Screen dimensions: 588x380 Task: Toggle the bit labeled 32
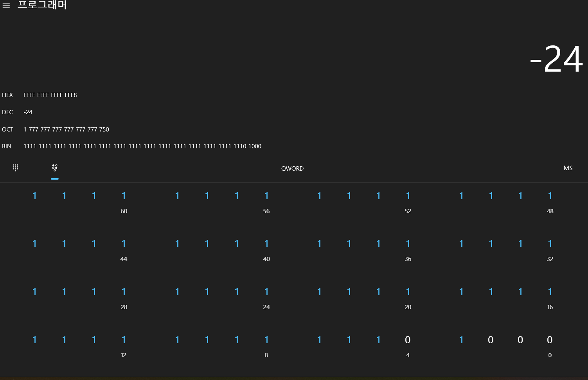click(x=550, y=244)
